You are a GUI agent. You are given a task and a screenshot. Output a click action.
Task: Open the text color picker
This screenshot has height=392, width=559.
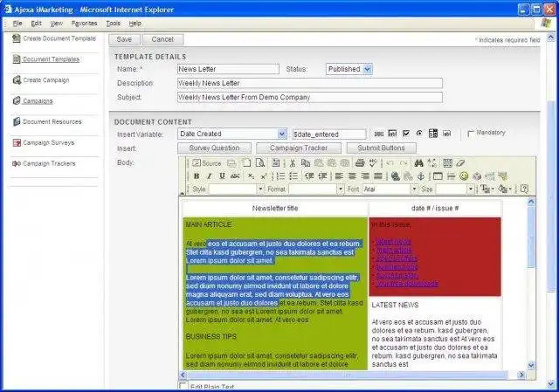coord(487,189)
